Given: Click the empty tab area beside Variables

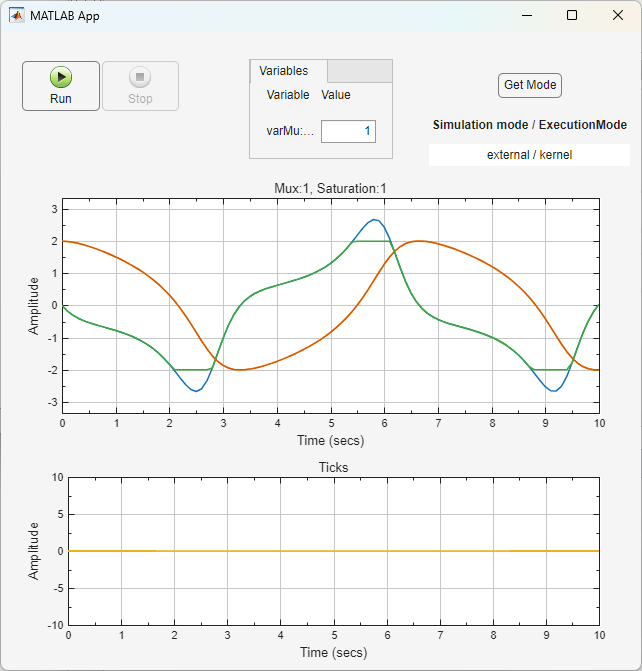Looking at the screenshot, I should click(x=360, y=71).
